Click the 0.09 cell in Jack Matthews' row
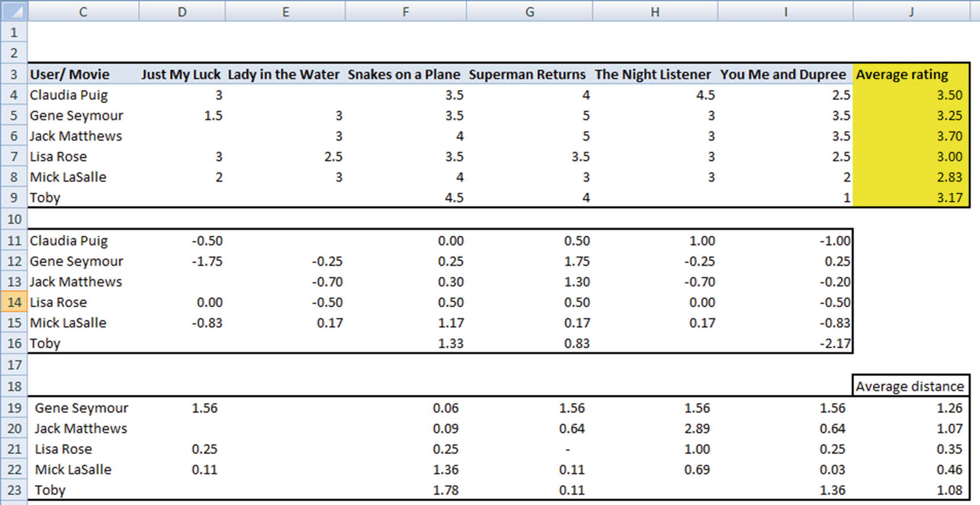Screen dimensions: 980x505 [x=445, y=428]
